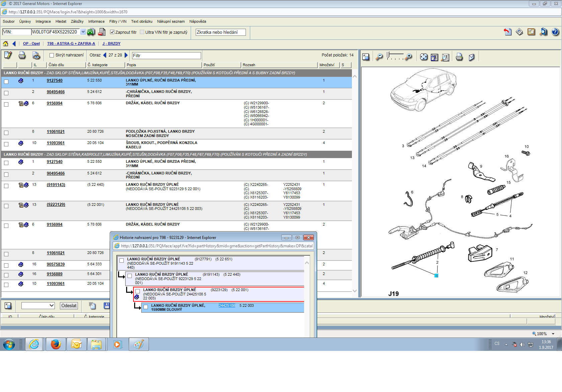Image resolution: width=562 pixels, height=392 pixels.
Task: Click the OP - Opel breadcrumb link
Action: tap(31, 43)
